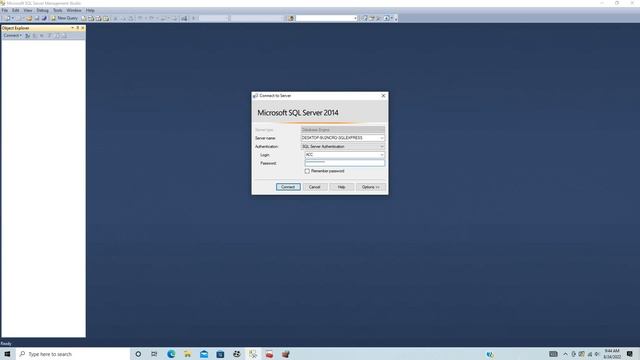Screen dimensions: 640x360
Task: Open the Object Explorer window position dropdown
Action: click(73, 28)
